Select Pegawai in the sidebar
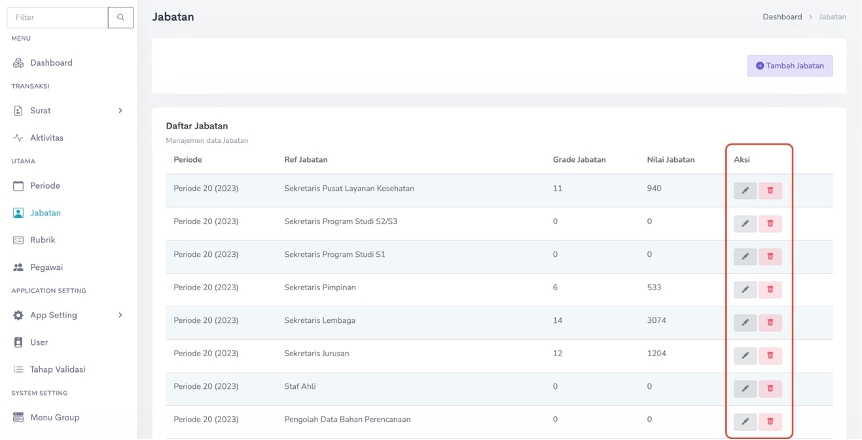 click(x=46, y=267)
